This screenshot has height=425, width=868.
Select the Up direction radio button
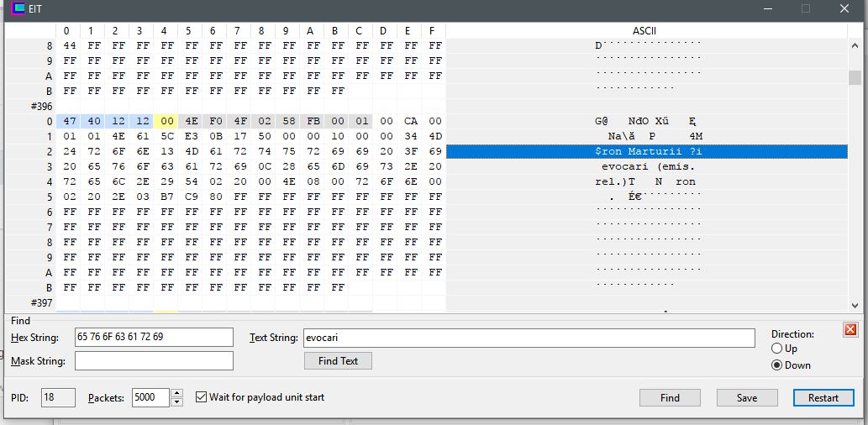click(x=776, y=349)
